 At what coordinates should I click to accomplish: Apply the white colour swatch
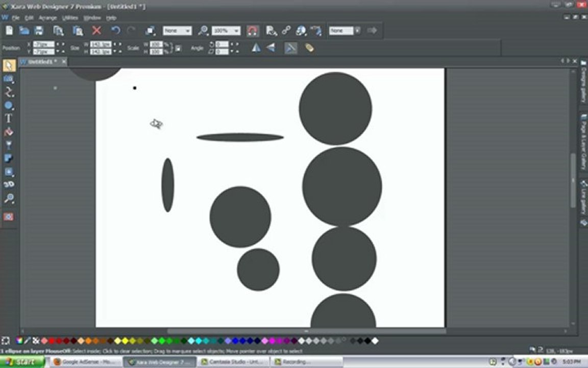pyautogui.click(x=375, y=340)
